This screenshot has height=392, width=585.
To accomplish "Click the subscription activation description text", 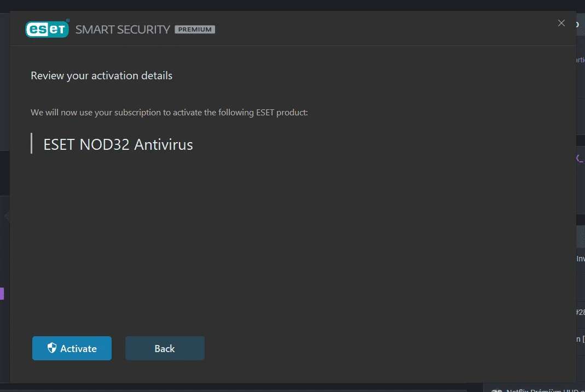I will [169, 113].
